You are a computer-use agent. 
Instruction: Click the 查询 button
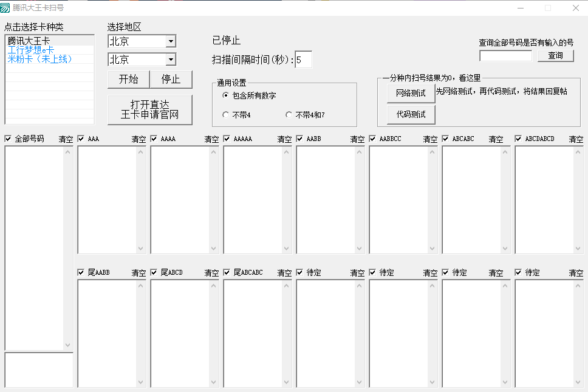[555, 55]
